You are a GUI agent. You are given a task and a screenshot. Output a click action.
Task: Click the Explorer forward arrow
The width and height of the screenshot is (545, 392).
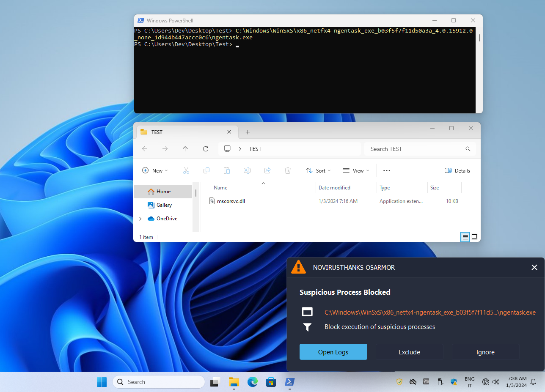[x=165, y=149]
